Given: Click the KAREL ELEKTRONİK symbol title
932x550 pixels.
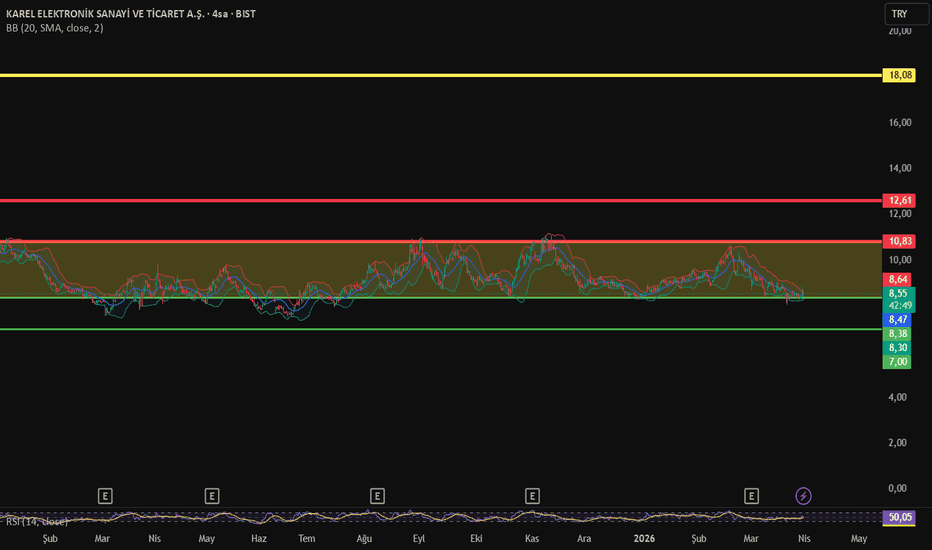Looking at the screenshot, I should point(131,14).
